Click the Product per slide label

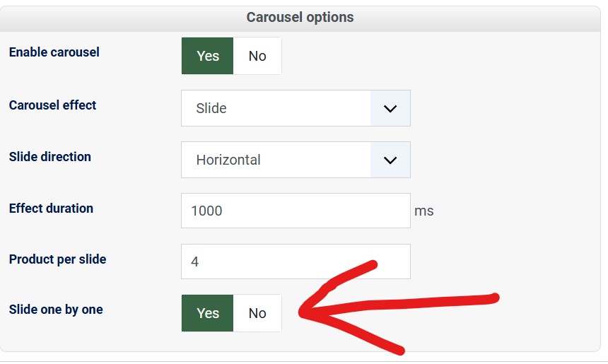(58, 259)
